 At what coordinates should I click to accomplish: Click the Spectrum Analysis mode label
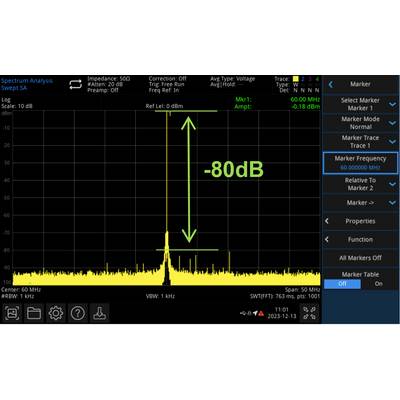tap(27, 81)
